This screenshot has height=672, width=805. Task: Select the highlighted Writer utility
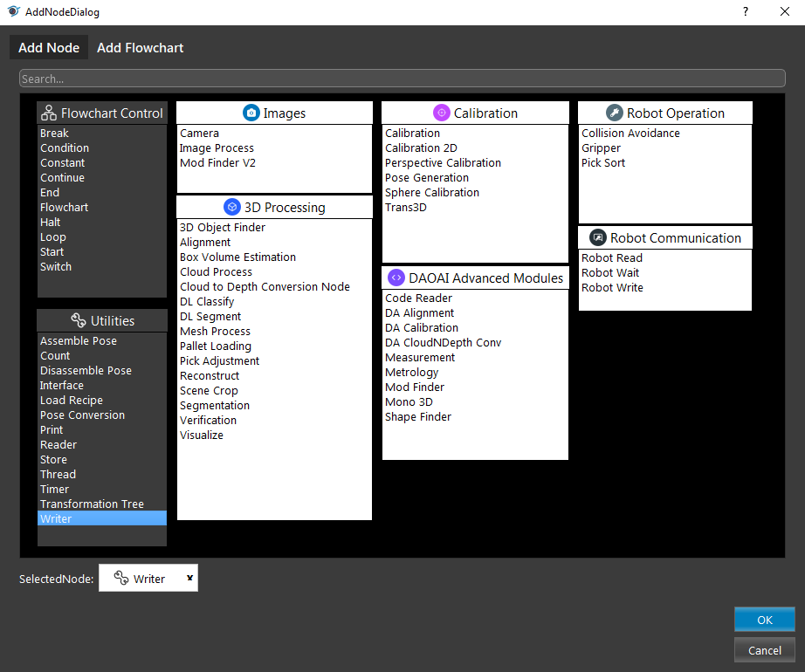[102, 518]
